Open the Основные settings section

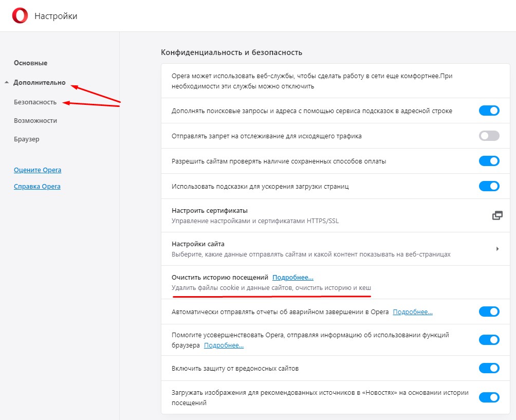coord(31,63)
